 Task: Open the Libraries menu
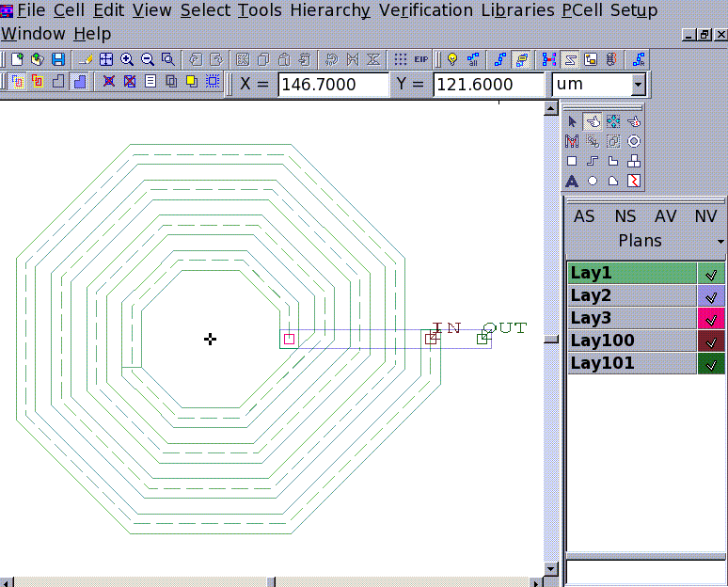(x=517, y=10)
